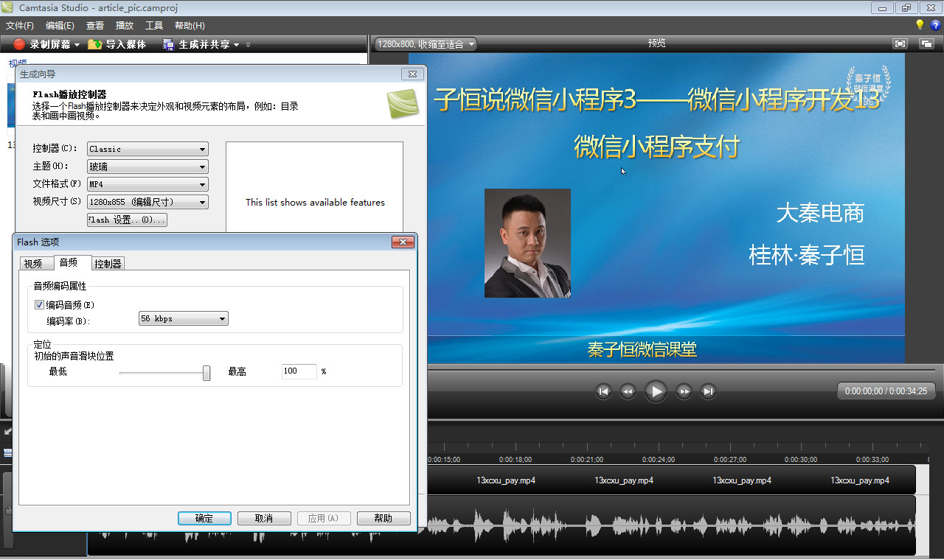
Task: Open the View (查看) menu
Action: [95, 26]
